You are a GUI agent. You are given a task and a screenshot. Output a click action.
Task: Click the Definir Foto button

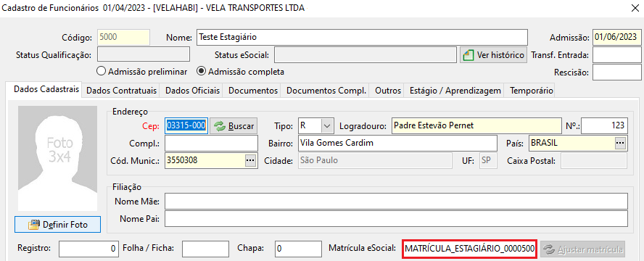[x=57, y=225]
